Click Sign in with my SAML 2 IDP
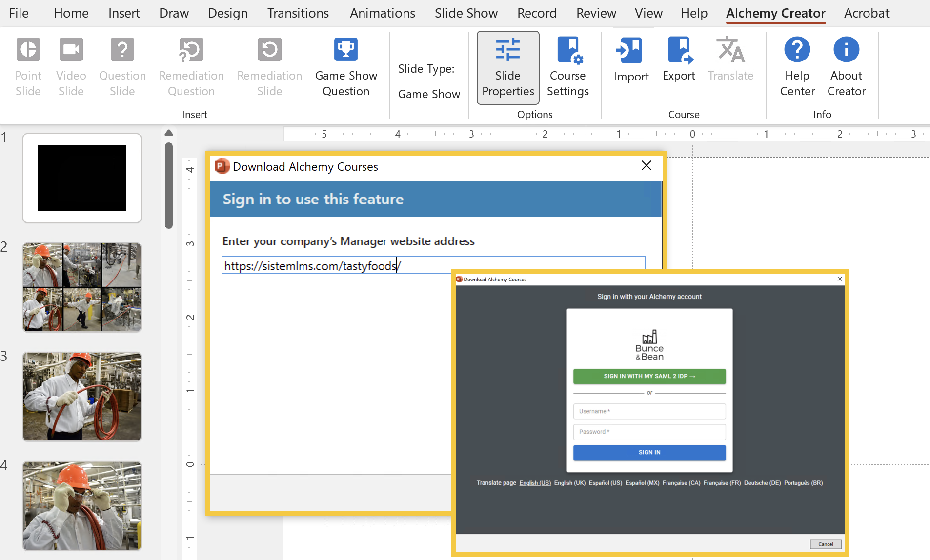 tap(649, 376)
